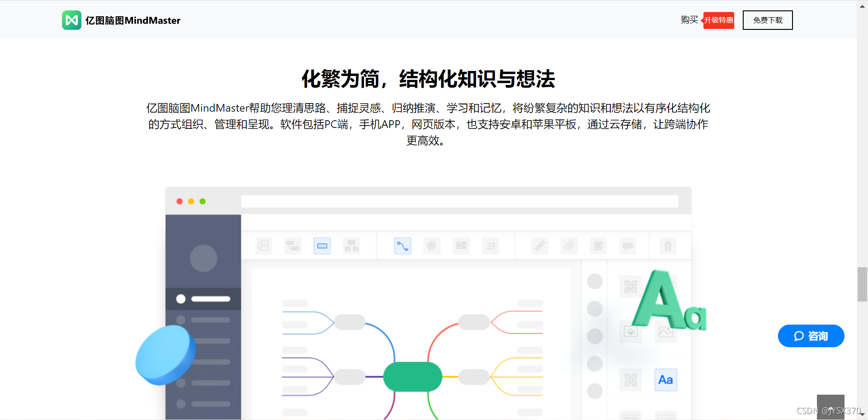The height and width of the screenshot is (420, 868).
Task: Click the 免费下载 button
Action: pos(768,20)
